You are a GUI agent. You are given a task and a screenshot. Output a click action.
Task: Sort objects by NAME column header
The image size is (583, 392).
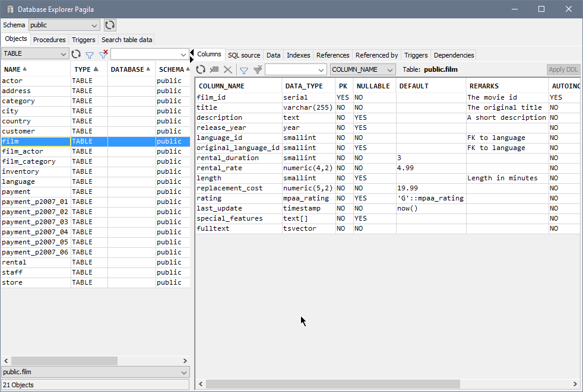point(35,69)
